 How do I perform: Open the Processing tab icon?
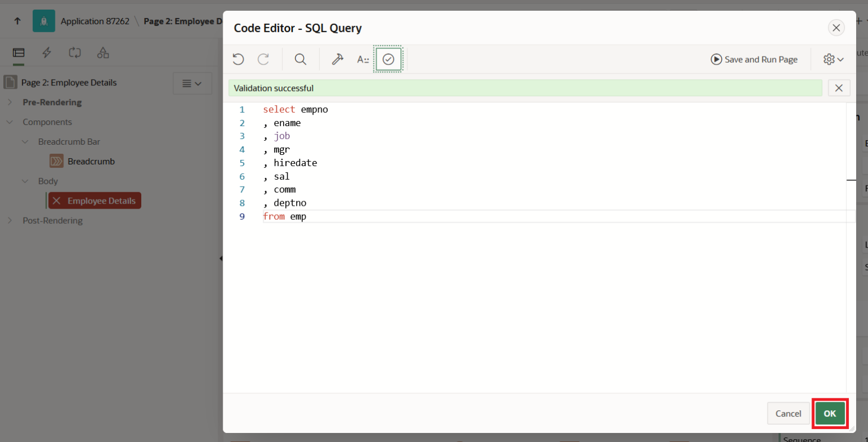75,53
